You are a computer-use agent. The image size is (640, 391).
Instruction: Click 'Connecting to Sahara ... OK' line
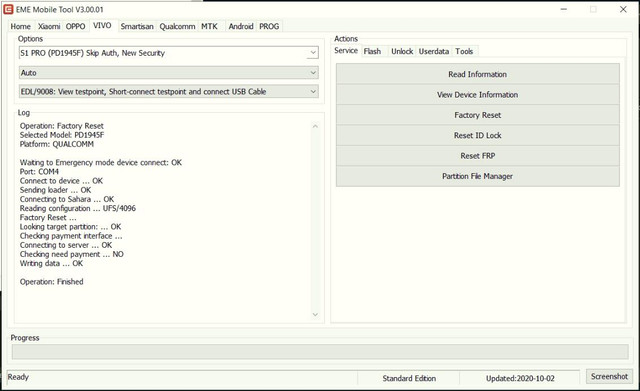[67, 199]
